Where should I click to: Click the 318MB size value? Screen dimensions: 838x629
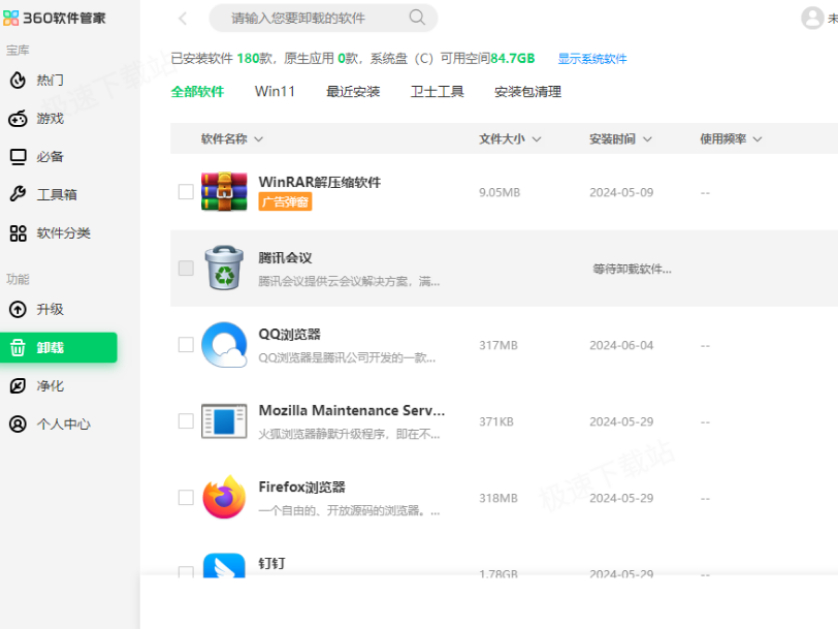point(498,498)
